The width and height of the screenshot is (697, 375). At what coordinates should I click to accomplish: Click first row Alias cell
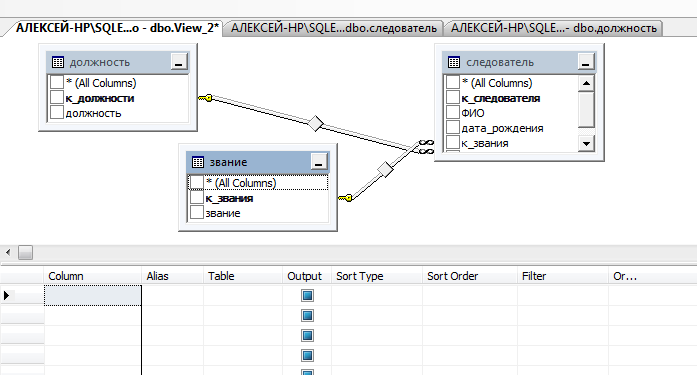[172, 295]
